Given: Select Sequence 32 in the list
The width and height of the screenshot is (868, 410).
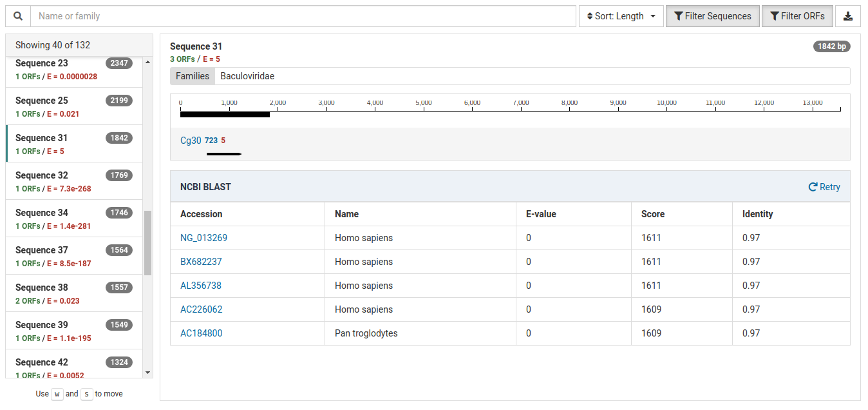Looking at the screenshot, I should coord(73,181).
